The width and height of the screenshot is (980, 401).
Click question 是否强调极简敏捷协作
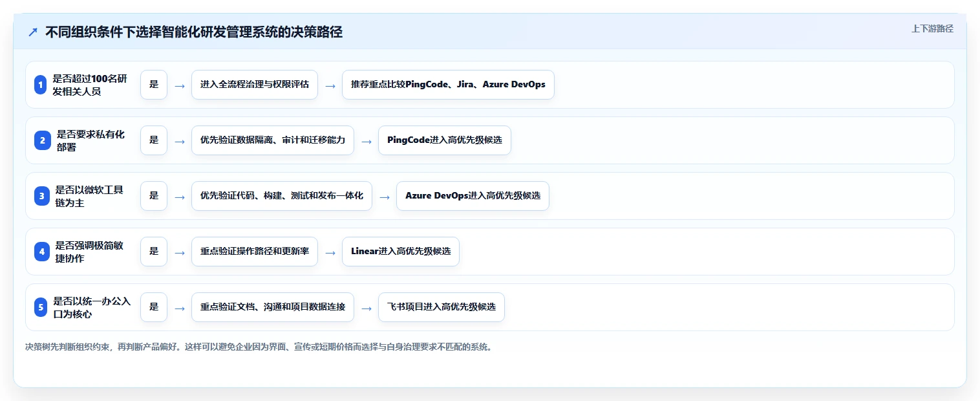(89, 252)
